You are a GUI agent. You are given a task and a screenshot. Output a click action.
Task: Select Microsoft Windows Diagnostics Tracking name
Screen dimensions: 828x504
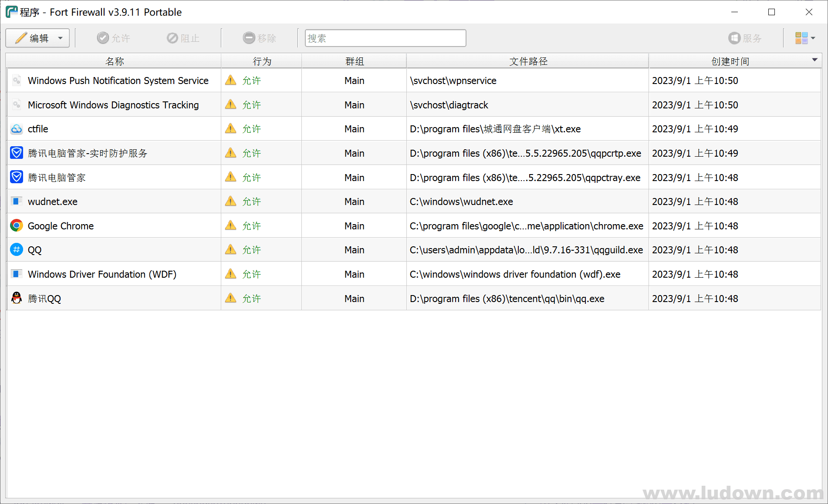tap(113, 105)
